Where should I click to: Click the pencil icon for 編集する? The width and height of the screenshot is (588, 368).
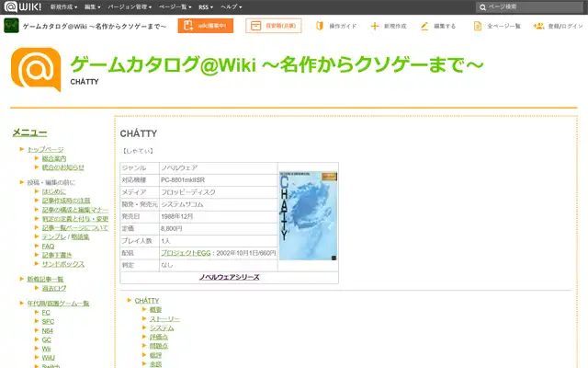tap(424, 26)
